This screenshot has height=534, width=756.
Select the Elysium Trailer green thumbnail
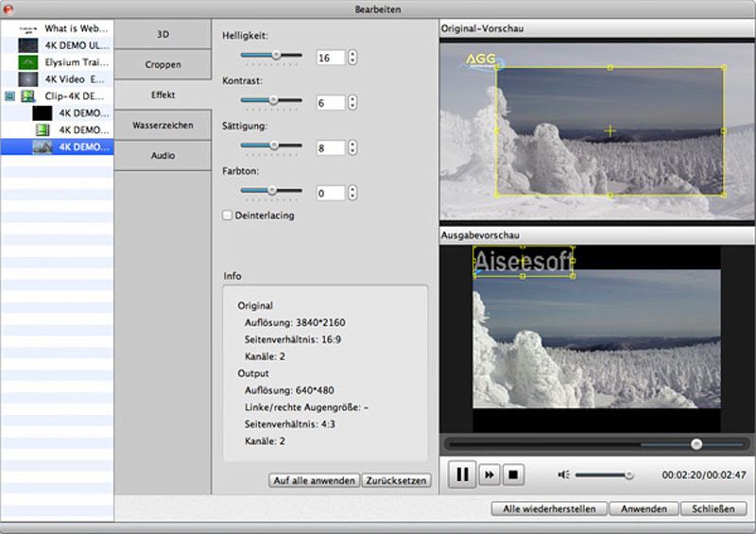(28, 62)
